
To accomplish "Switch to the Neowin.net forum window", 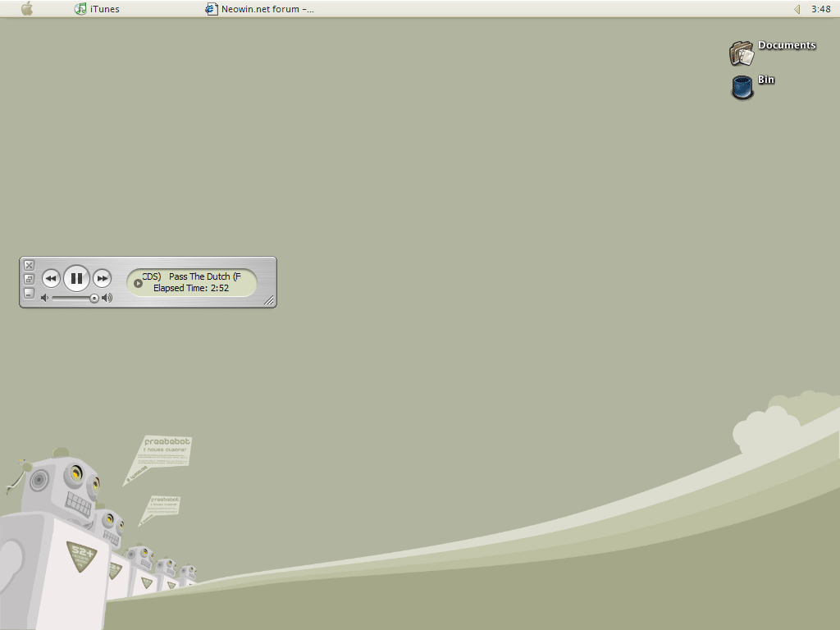I will tap(260, 9).
